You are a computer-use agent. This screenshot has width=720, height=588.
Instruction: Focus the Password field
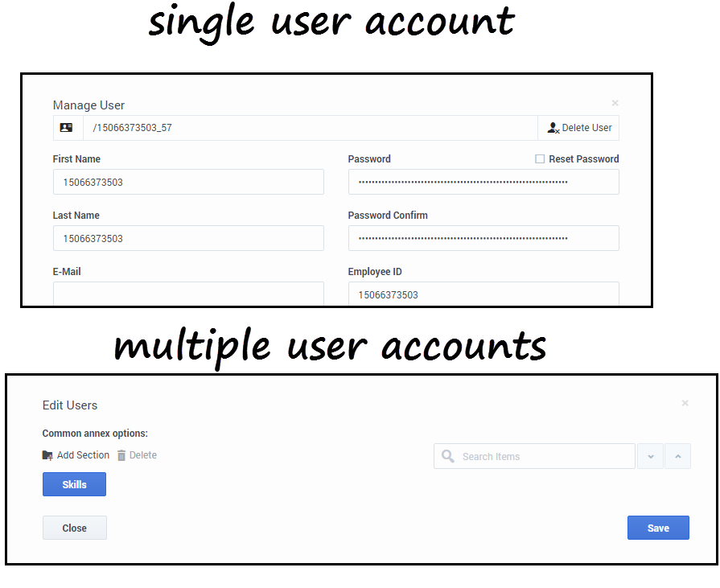click(x=483, y=182)
